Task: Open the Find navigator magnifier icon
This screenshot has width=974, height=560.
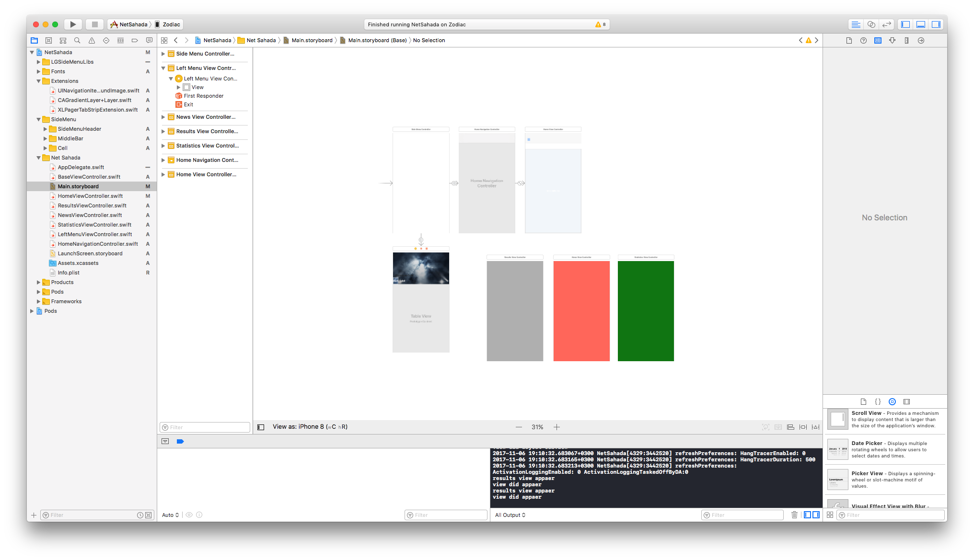Action: 77,41
